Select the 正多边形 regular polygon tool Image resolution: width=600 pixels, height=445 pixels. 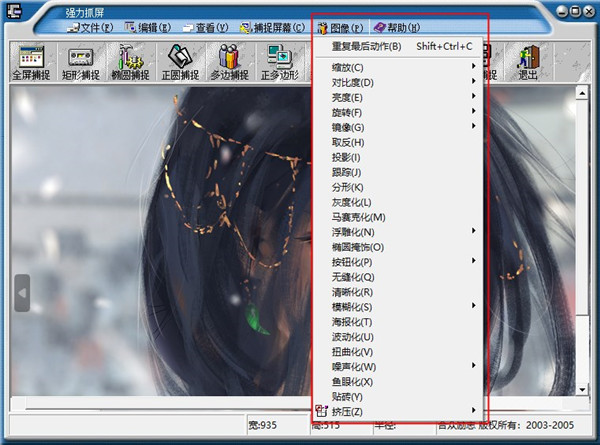pyautogui.click(x=280, y=62)
